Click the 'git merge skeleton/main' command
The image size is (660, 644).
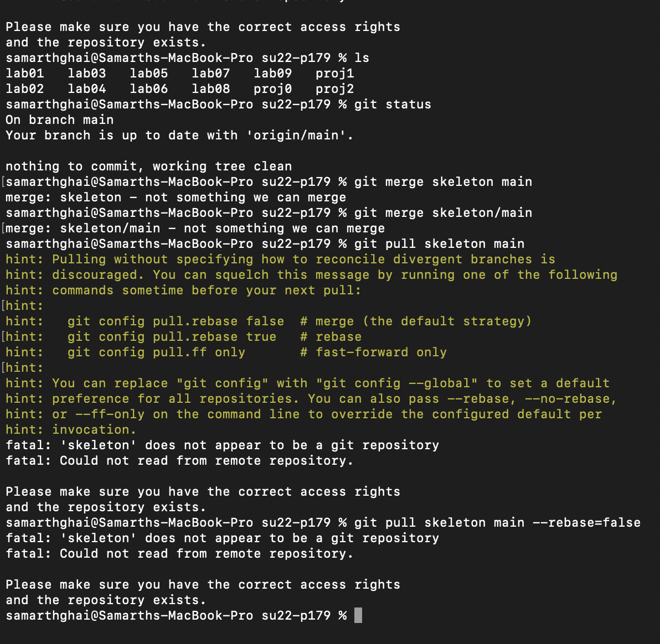443,212
